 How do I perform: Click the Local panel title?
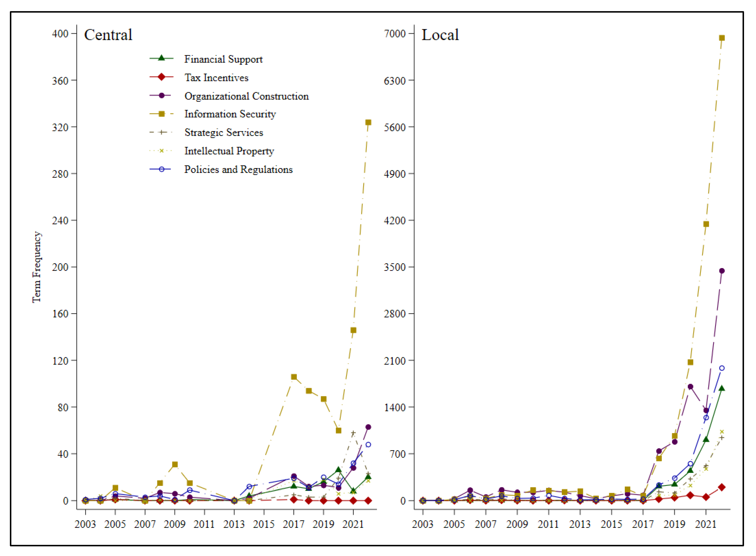pos(440,35)
